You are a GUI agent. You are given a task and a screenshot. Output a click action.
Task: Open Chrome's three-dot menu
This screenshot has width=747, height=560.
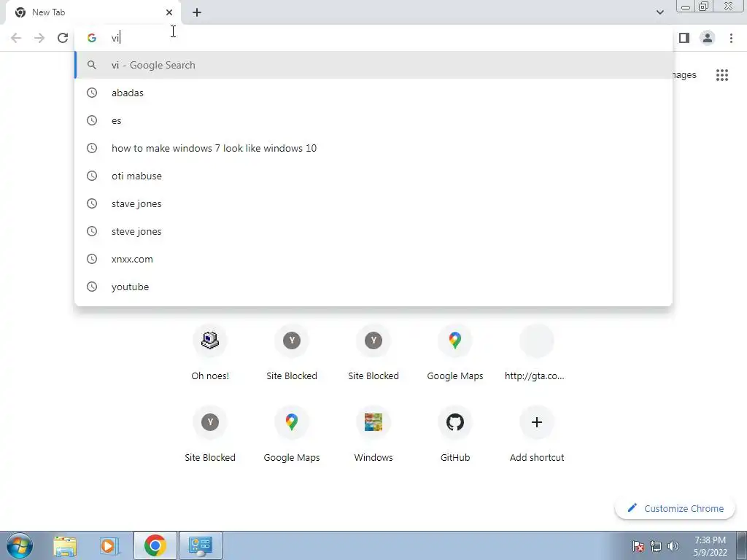click(x=731, y=38)
